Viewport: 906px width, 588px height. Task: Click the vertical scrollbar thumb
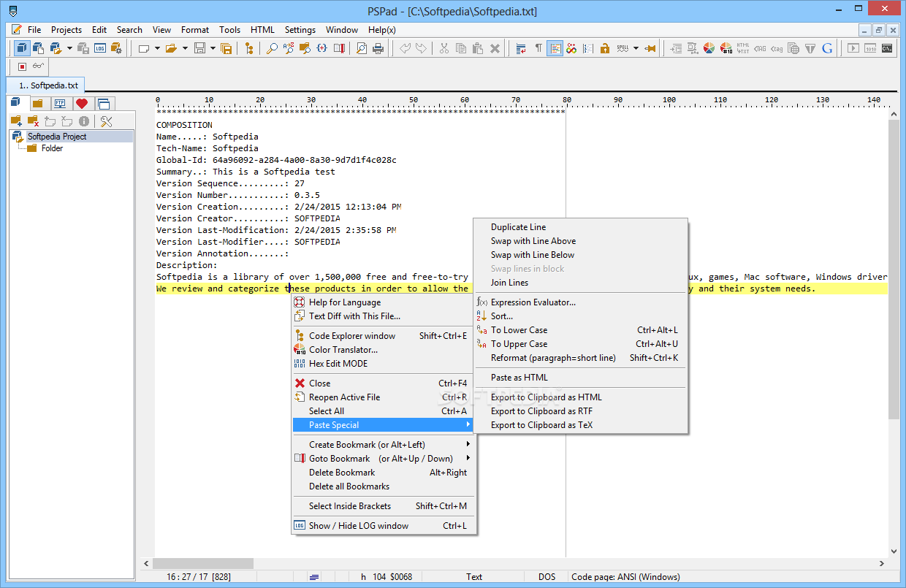tap(894, 269)
